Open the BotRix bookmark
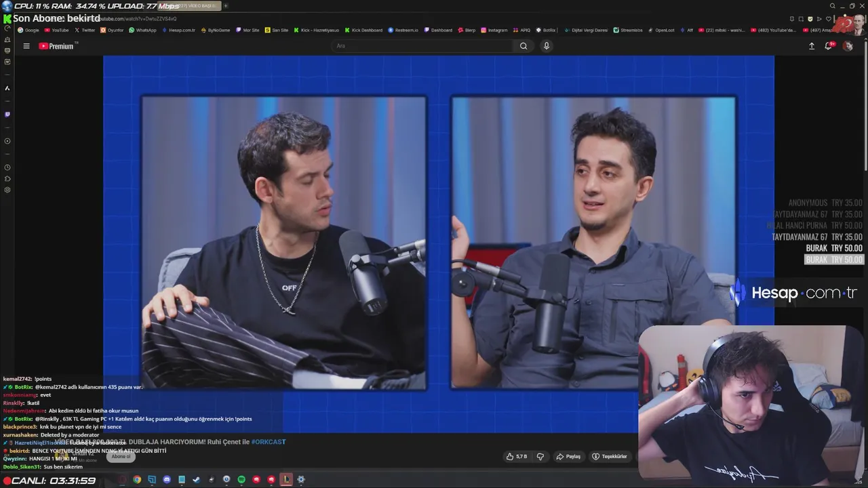This screenshot has height=488, width=868. 547,30
